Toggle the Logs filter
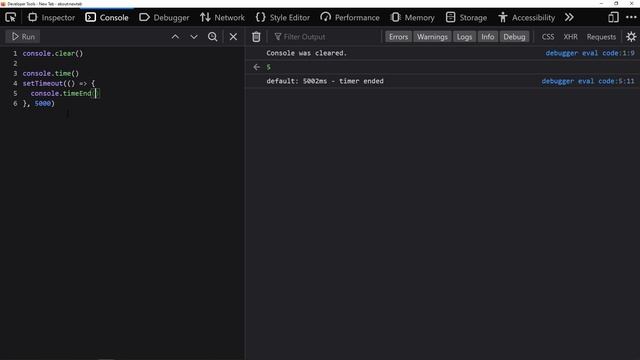The image size is (640, 360). pos(464,37)
